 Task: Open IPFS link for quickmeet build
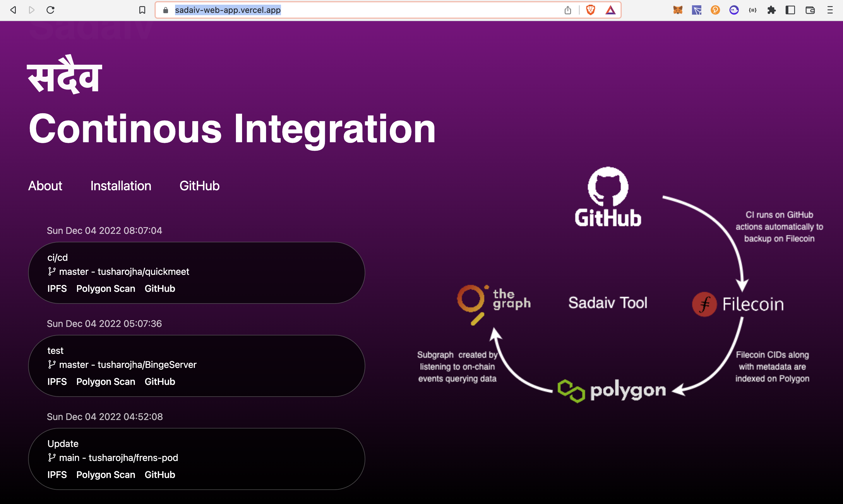(x=57, y=288)
